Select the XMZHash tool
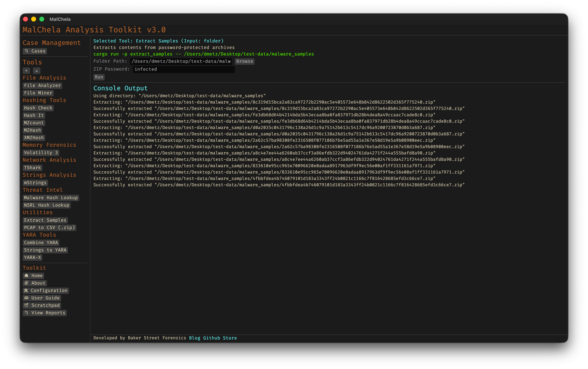This screenshot has width=588, height=369. [x=34, y=137]
